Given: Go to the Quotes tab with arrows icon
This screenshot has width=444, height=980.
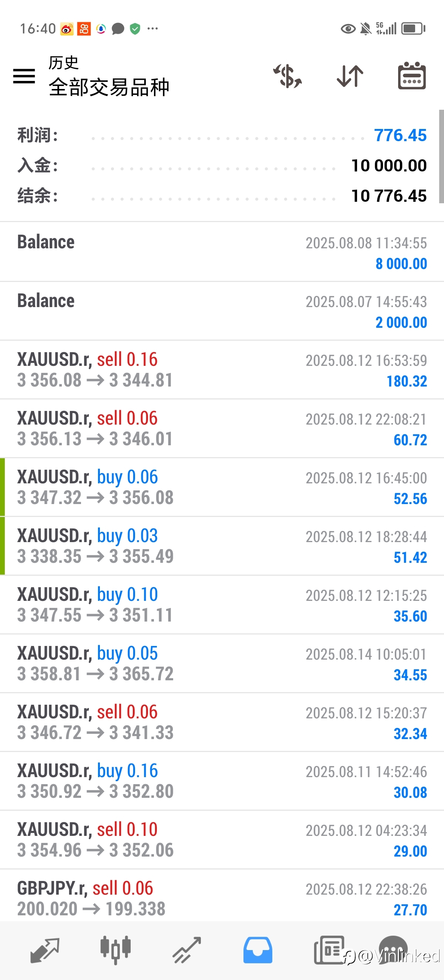Looking at the screenshot, I should click(44, 950).
